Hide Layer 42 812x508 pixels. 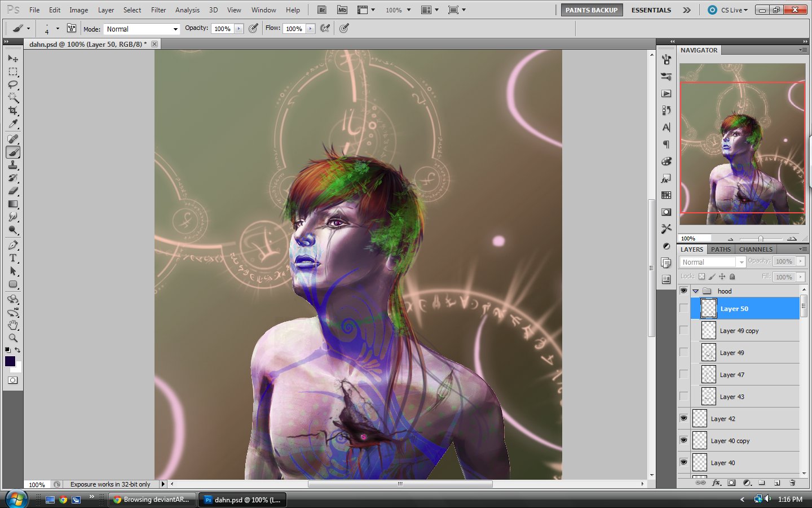[683, 418]
